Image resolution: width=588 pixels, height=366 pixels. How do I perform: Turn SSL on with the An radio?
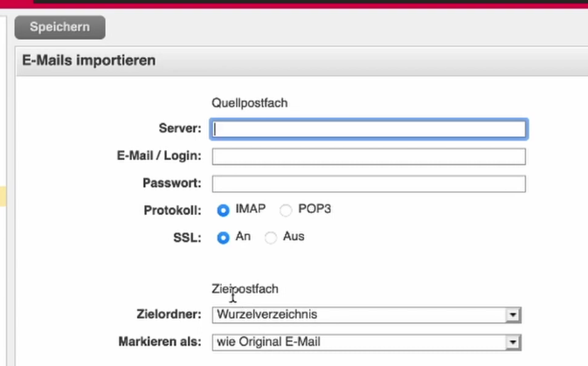pyautogui.click(x=223, y=238)
